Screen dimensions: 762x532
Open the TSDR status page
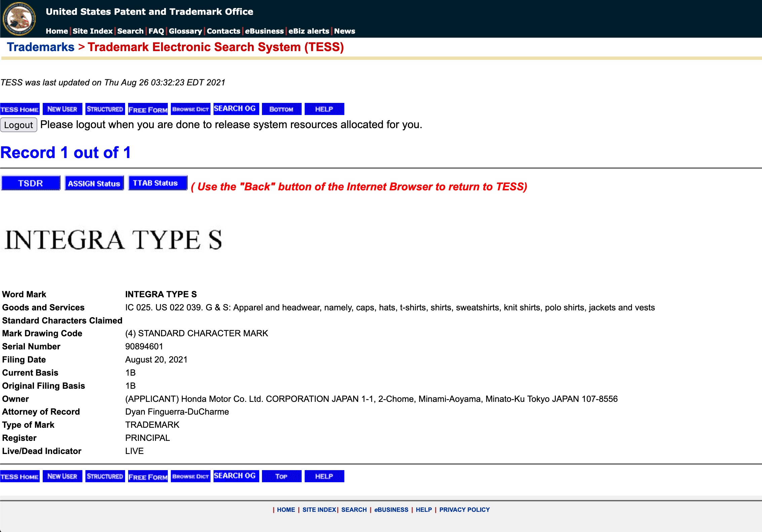click(x=31, y=183)
